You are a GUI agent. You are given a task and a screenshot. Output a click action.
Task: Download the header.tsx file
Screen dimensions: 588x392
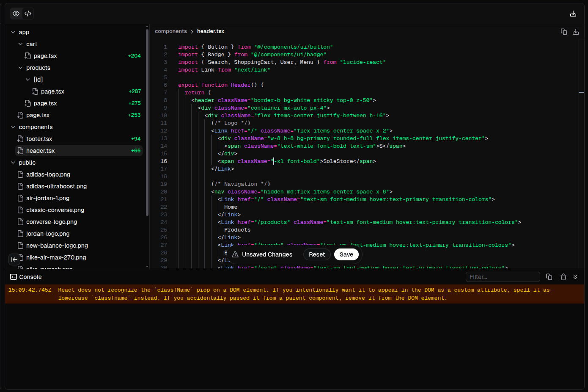tap(576, 32)
